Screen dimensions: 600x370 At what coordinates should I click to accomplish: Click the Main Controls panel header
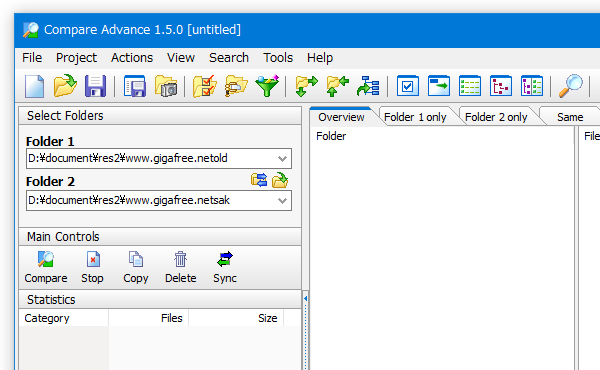pos(160,236)
